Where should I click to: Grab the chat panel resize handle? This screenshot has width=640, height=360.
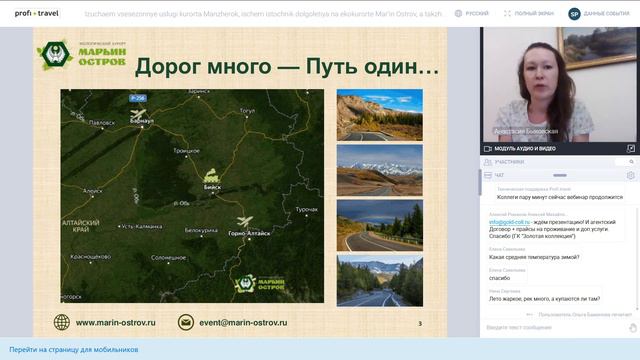coord(560,176)
